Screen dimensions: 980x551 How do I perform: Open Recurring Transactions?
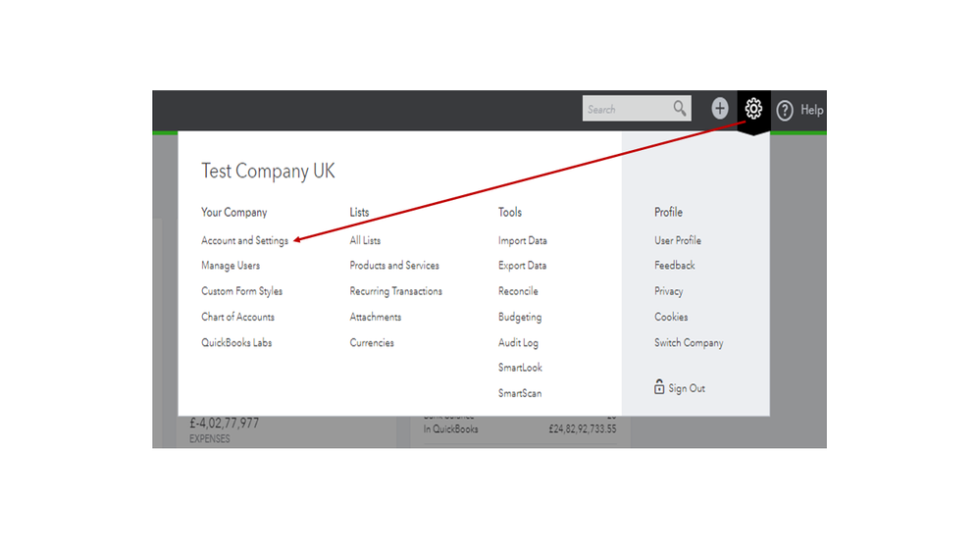(395, 291)
